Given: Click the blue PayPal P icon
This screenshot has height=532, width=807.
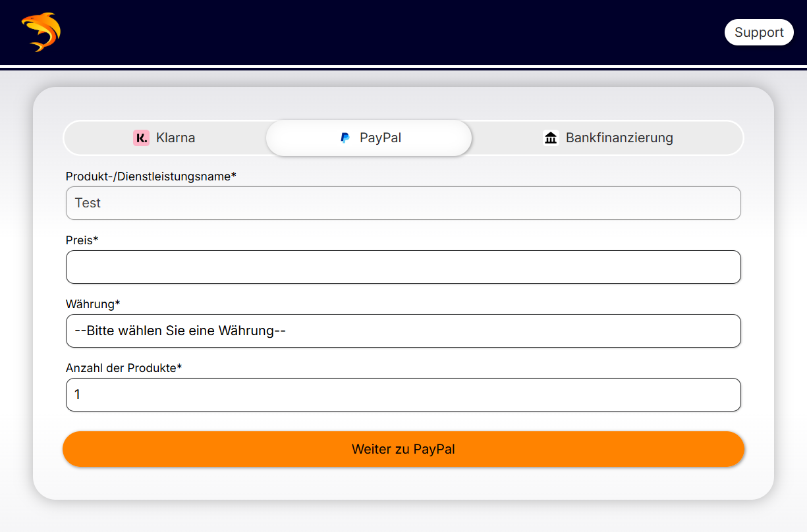Looking at the screenshot, I should point(345,138).
